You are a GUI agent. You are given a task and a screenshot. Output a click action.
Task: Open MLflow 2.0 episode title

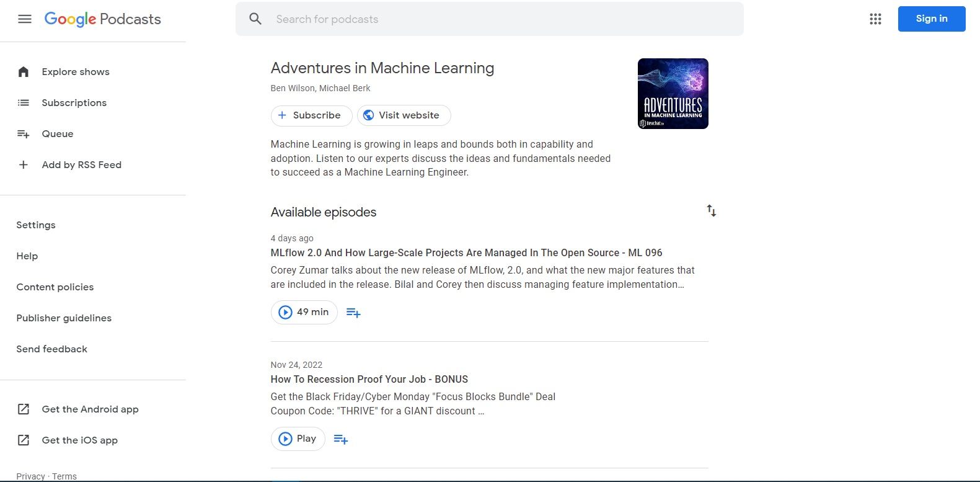click(467, 253)
